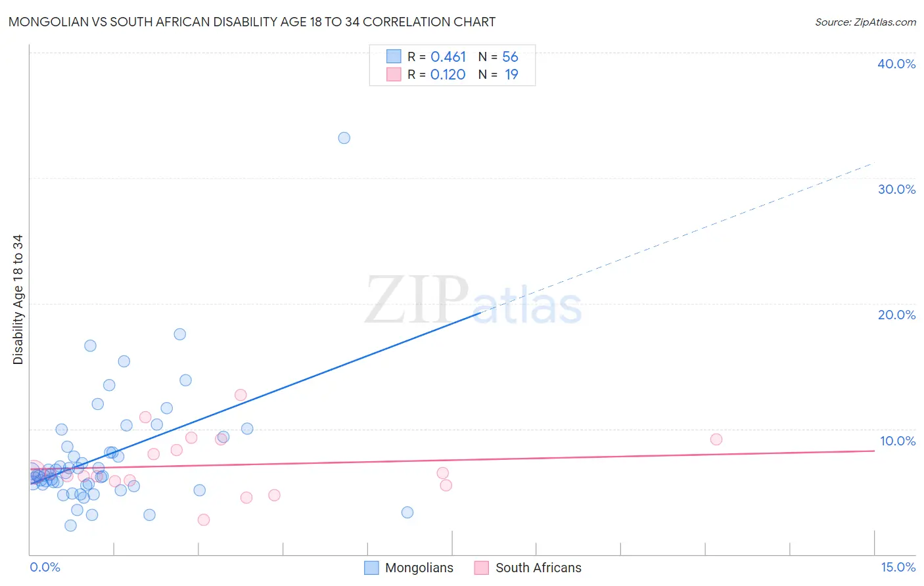Click the ZIPatlas watermark in chart center

(x=473, y=300)
